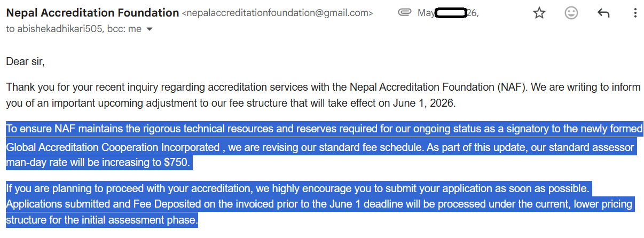Screen dimensions: 644x238
Task: Click the highlighted line 'If you are planning'
Action: pos(299,188)
